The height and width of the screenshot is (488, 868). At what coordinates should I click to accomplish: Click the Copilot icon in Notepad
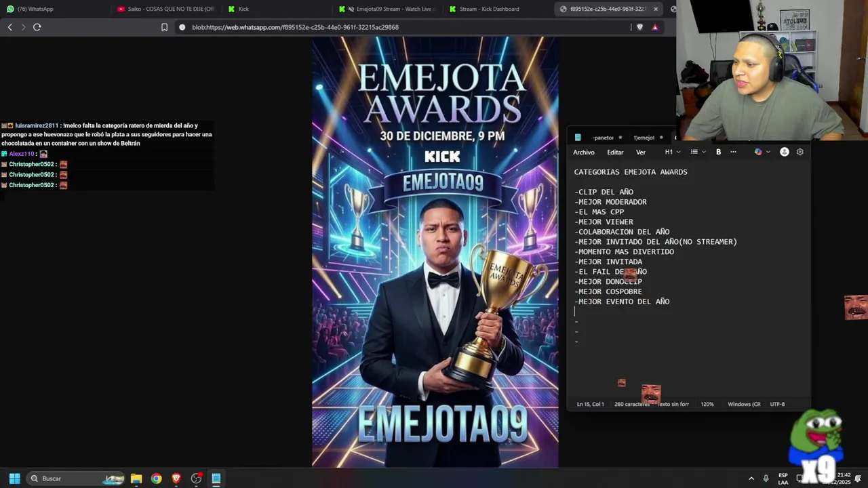[758, 152]
